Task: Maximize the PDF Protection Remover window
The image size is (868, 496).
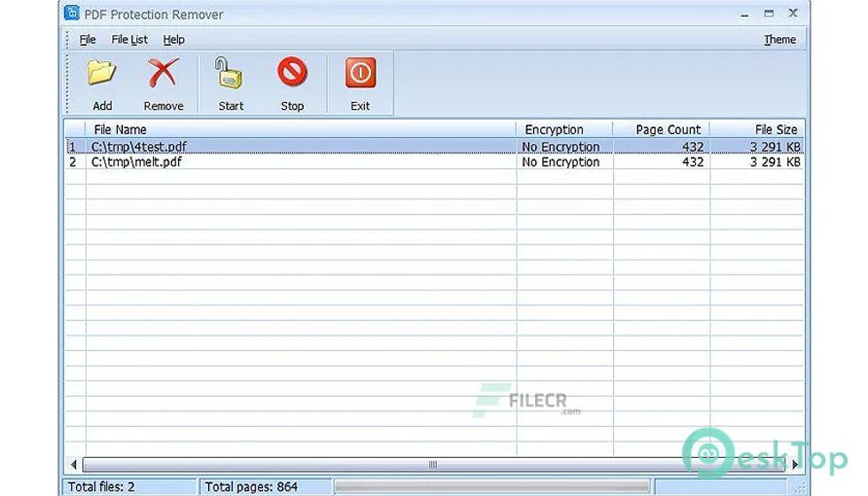Action: (769, 14)
